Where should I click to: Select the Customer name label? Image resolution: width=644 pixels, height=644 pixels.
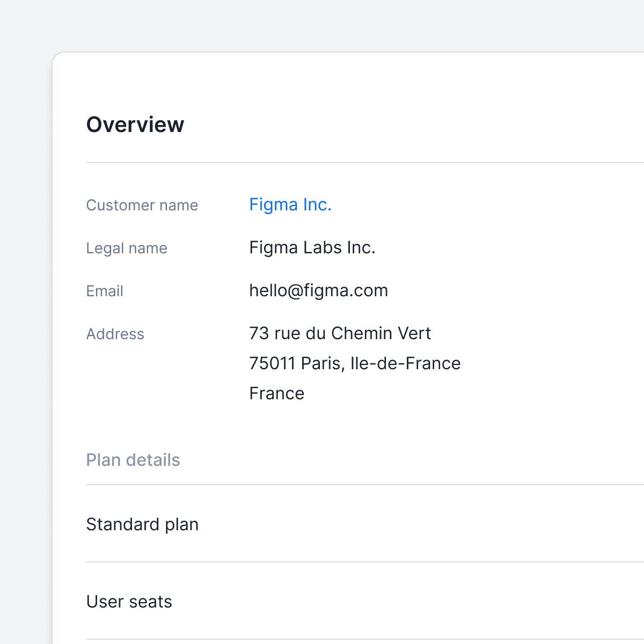pos(142,205)
